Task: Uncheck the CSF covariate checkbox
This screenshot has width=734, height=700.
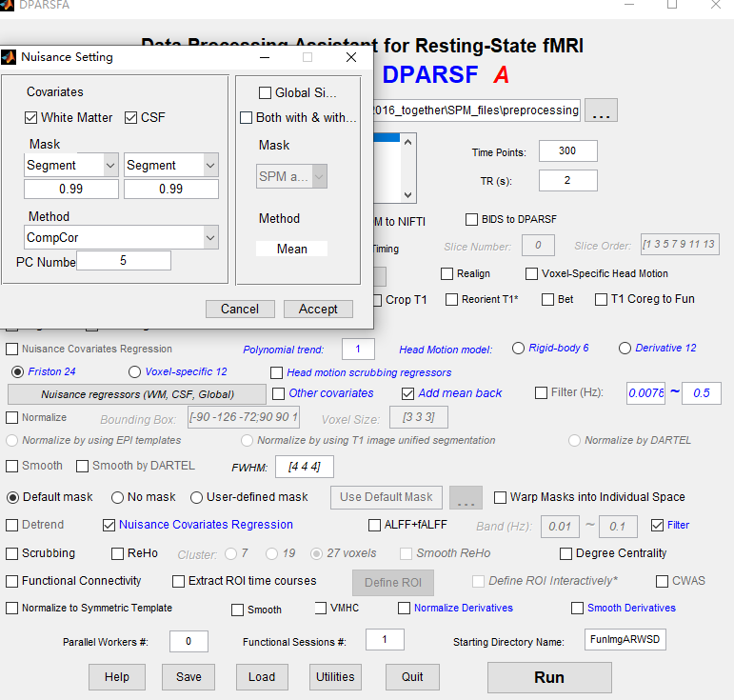Action: pyautogui.click(x=131, y=117)
